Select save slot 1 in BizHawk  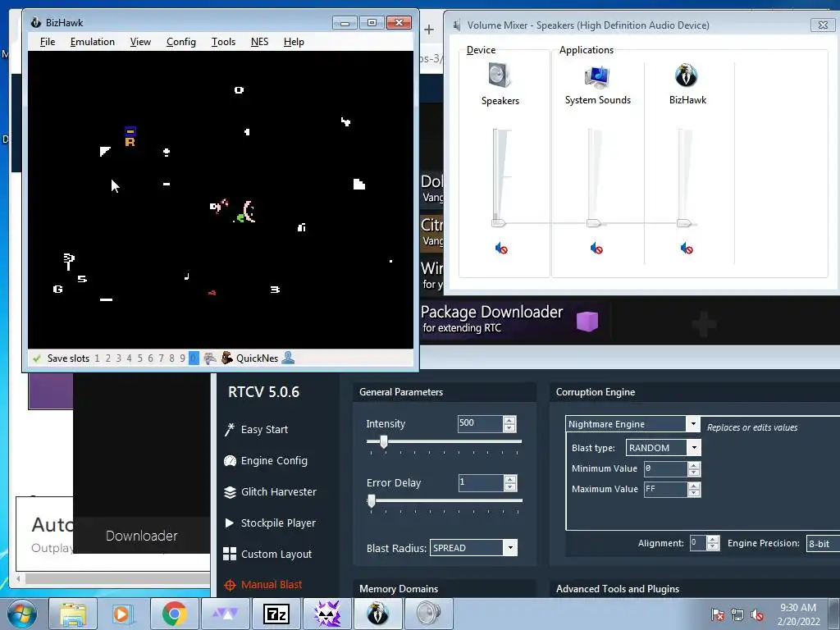pos(97,358)
